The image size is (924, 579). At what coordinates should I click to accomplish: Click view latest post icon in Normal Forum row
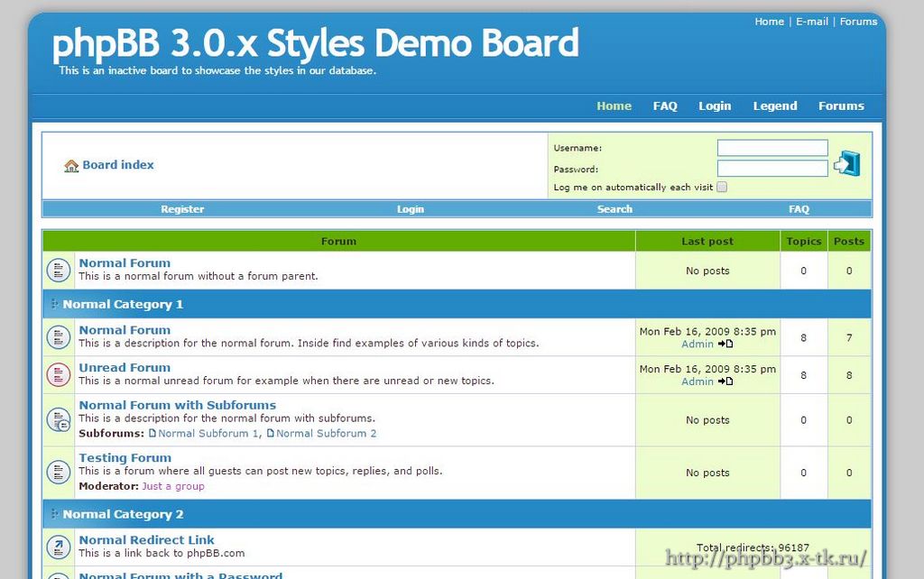point(725,344)
